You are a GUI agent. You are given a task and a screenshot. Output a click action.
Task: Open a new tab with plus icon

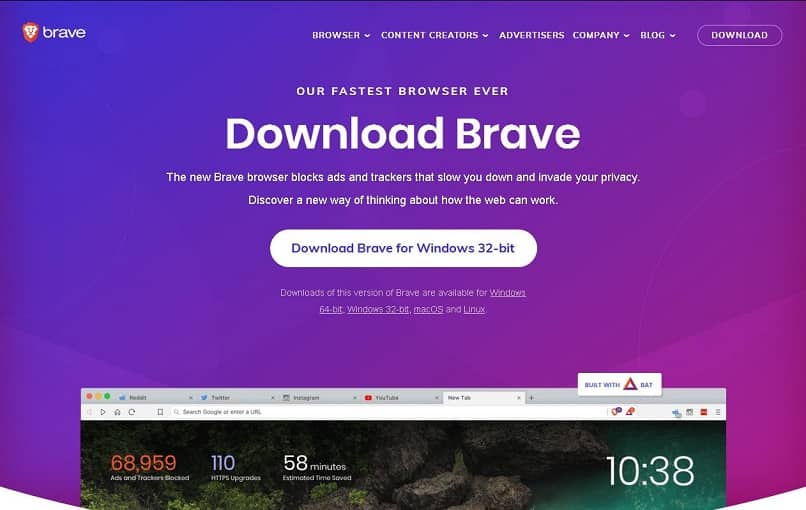coord(532,398)
